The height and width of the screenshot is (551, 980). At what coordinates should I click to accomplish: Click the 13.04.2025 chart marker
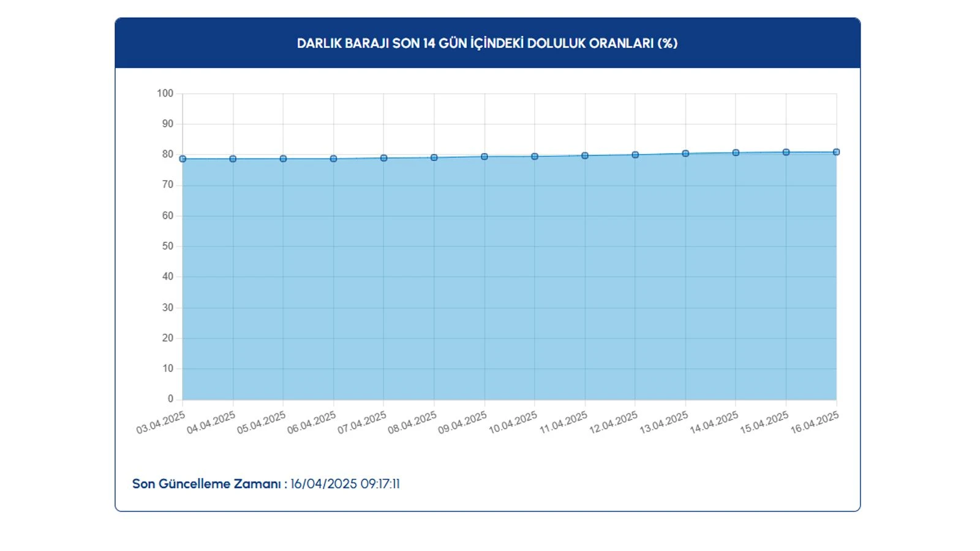pyautogui.click(x=685, y=154)
